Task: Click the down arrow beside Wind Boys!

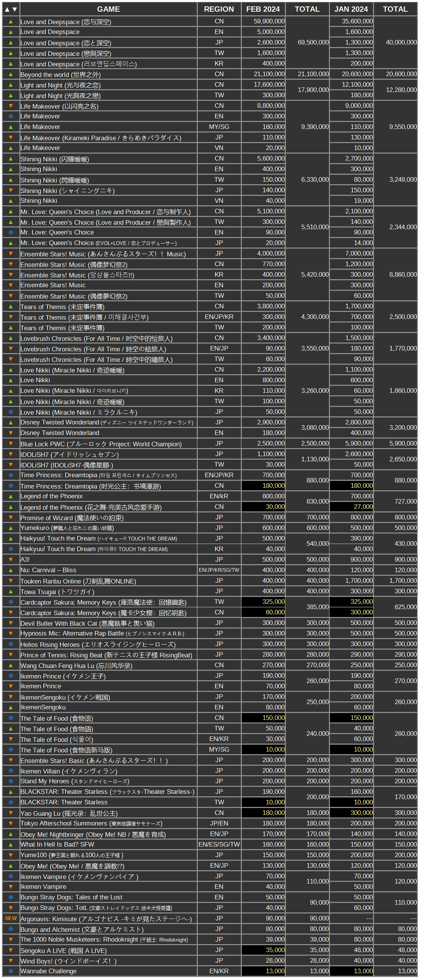Action: point(11,960)
